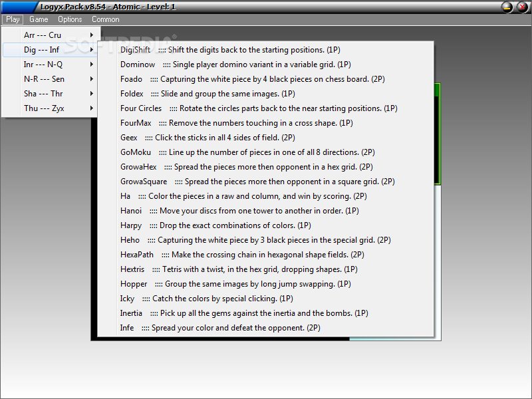
Task: Expand the Sha --- Thr submenu
Action: [51, 93]
